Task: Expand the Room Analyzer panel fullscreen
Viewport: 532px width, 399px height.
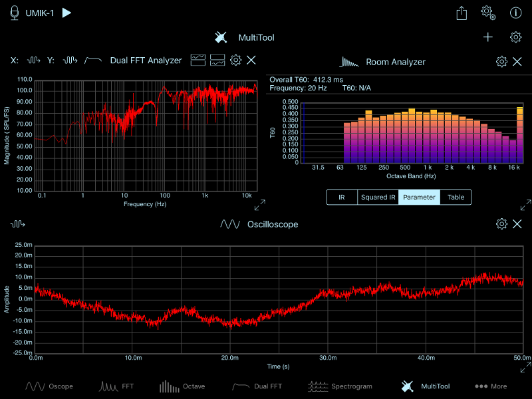Action: [525, 205]
